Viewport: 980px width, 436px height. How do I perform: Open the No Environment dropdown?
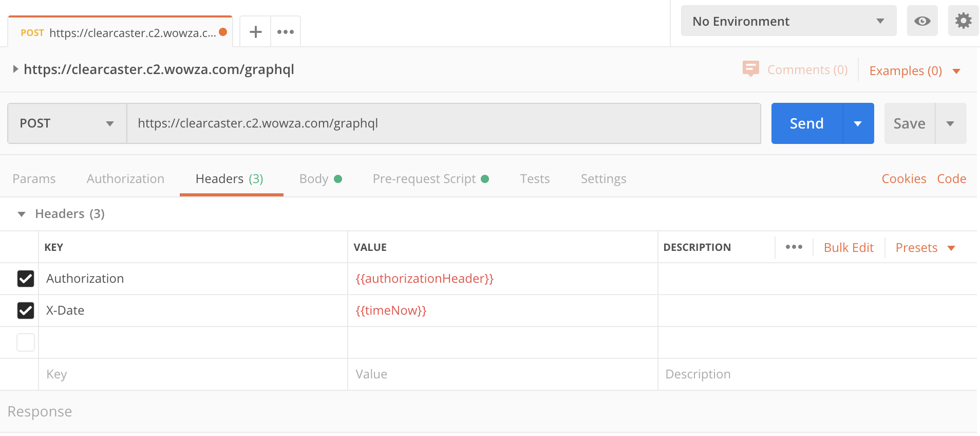coord(788,21)
